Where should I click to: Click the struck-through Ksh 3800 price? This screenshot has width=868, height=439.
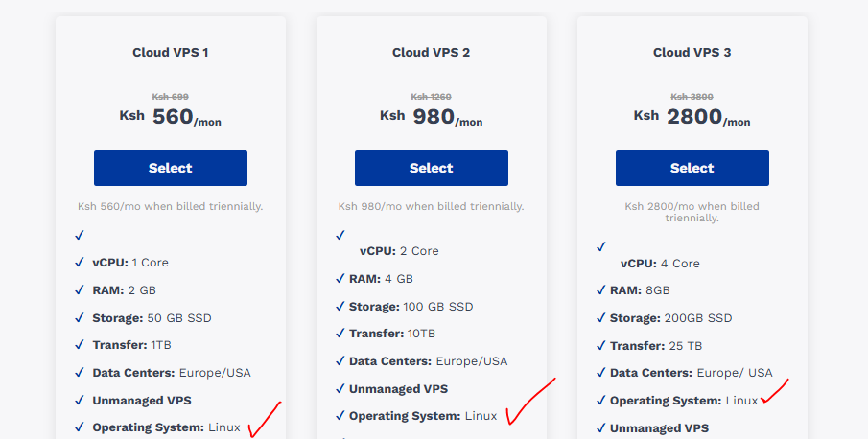coord(692,97)
